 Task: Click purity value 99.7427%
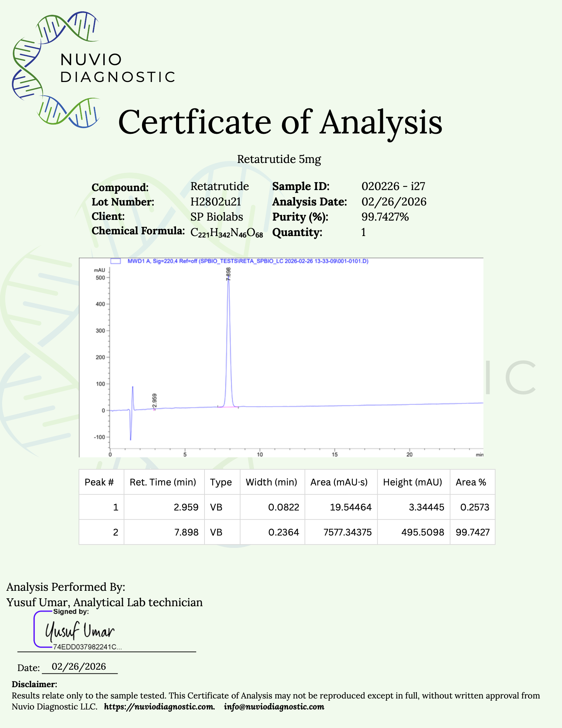pos(385,217)
